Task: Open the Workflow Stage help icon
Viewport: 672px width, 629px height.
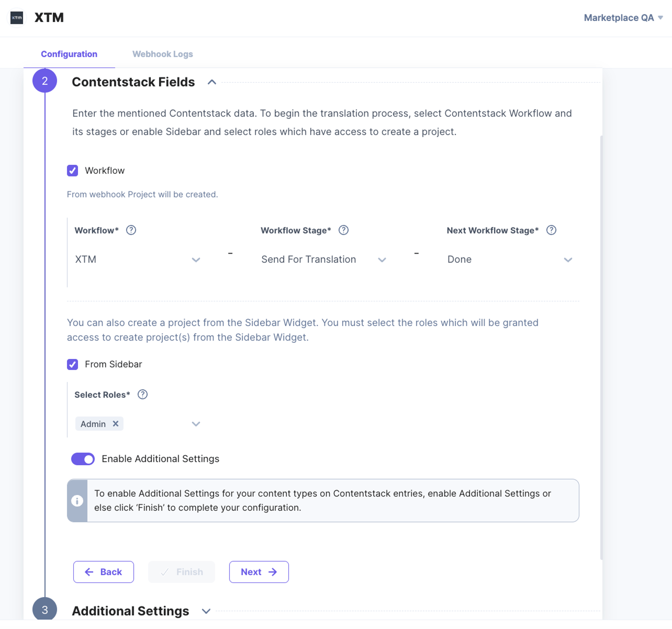Action: (344, 230)
